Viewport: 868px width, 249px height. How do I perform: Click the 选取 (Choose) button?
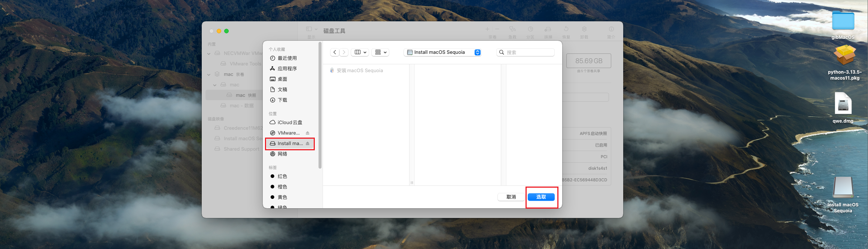point(541,197)
